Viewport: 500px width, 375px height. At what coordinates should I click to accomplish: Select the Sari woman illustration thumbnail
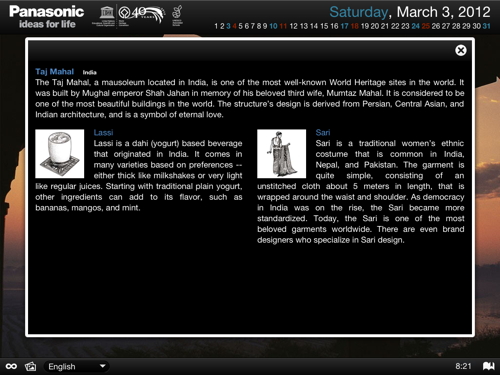(x=282, y=154)
